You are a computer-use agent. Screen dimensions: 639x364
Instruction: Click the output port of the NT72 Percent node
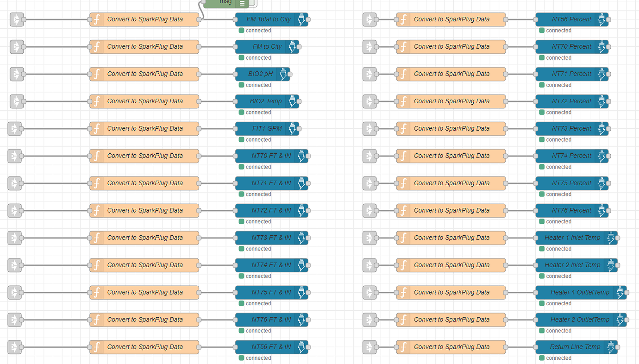(608, 101)
